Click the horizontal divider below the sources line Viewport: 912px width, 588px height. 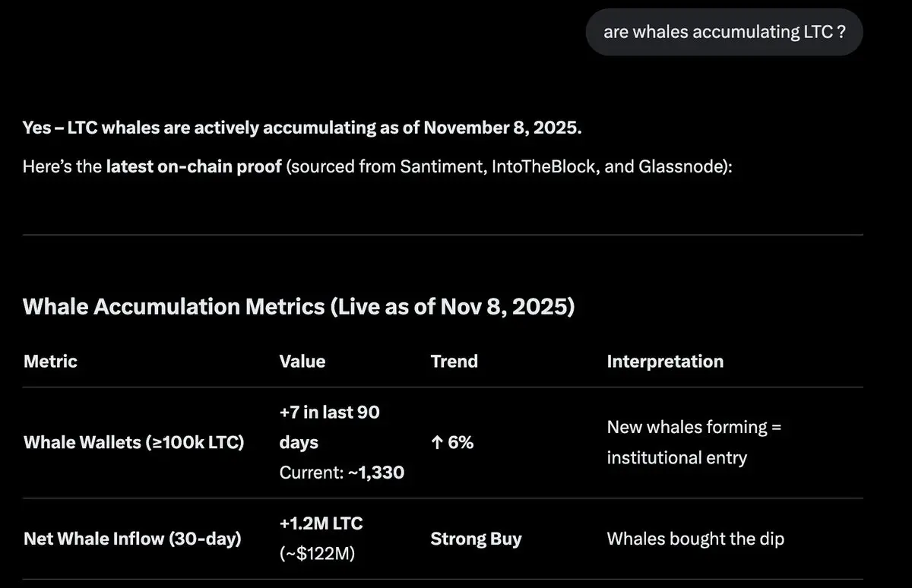[443, 235]
